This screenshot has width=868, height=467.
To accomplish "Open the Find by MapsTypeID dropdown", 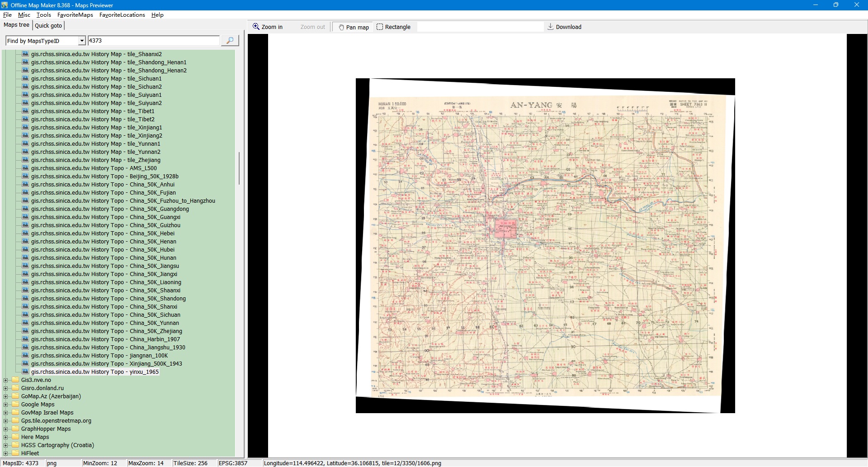I will (82, 41).
